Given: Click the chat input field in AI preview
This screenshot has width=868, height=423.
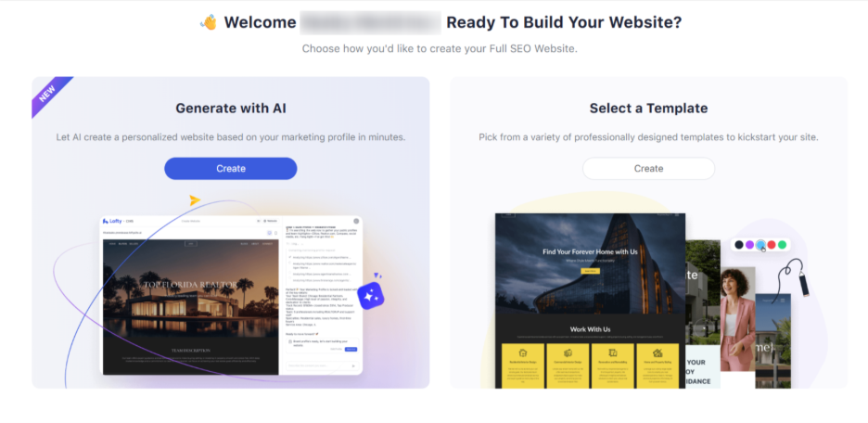Looking at the screenshot, I should click(x=322, y=365).
